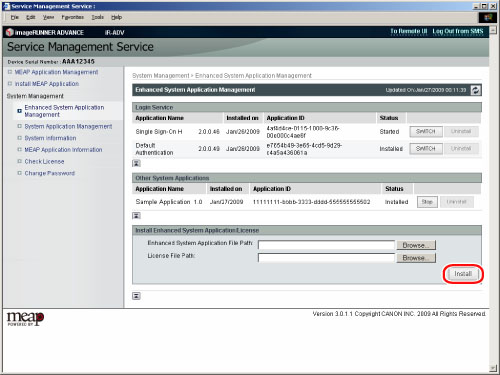Viewport: 500px width, 375px height.
Task: Log Out from SMS
Action: pos(458,31)
